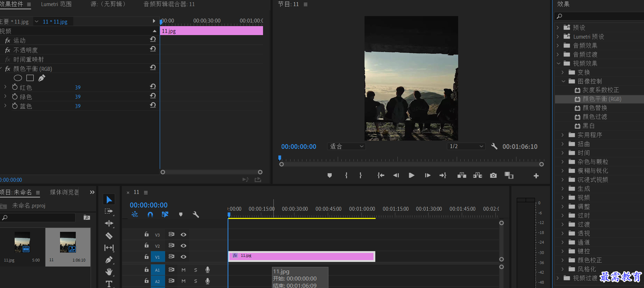
Task: Select the Track Select Forward tool
Action: (x=109, y=211)
